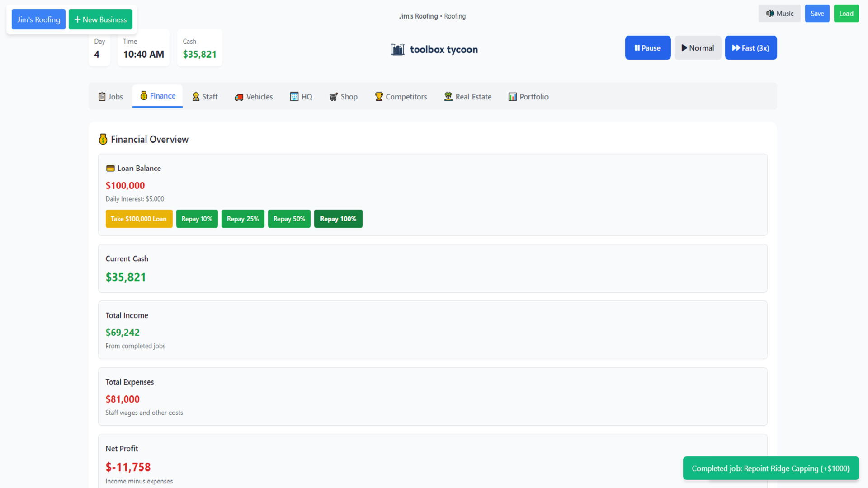Repay 100% of the loan
The width and height of the screenshot is (868, 488).
(338, 218)
